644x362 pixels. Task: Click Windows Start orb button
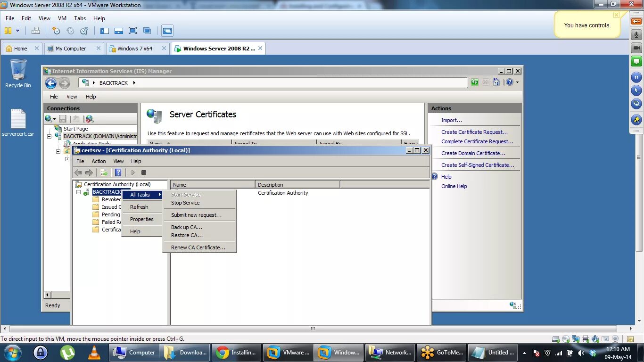[x=13, y=353]
